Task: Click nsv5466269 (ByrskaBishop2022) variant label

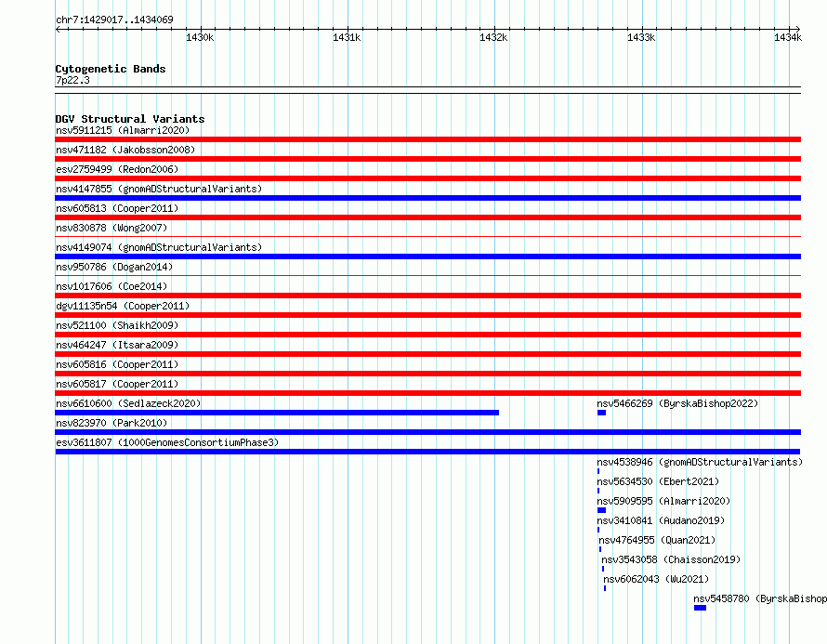Action: coord(677,403)
